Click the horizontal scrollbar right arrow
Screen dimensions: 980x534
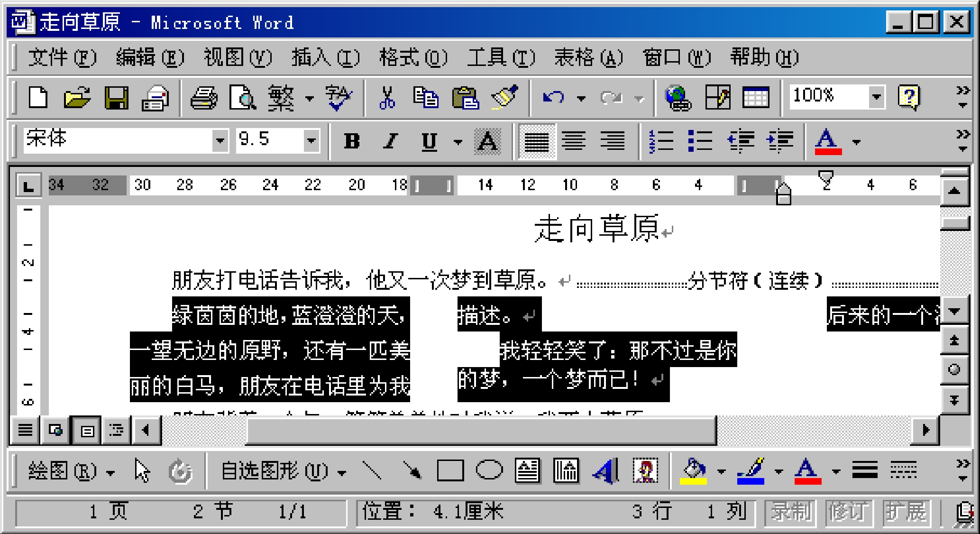925,430
